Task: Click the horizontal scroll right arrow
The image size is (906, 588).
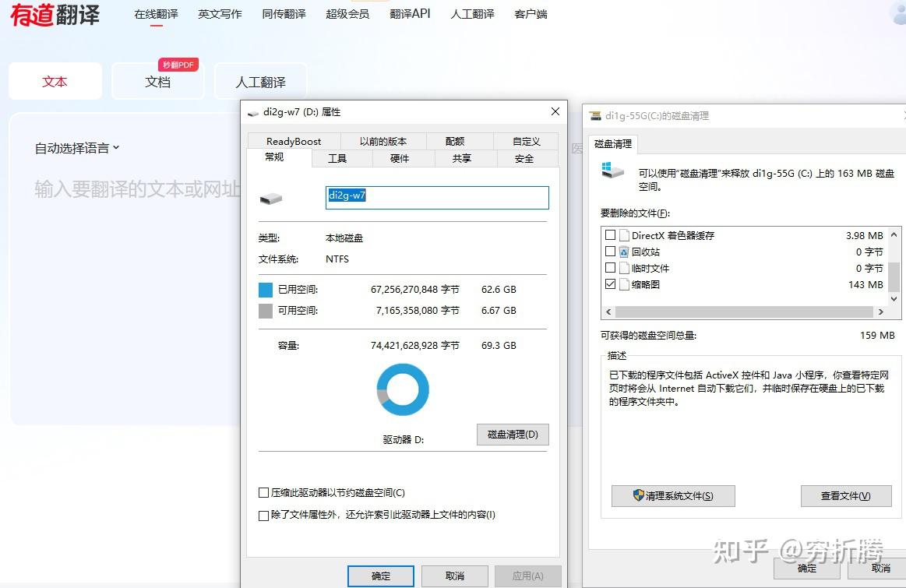Action: pyautogui.click(x=880, y=312)
